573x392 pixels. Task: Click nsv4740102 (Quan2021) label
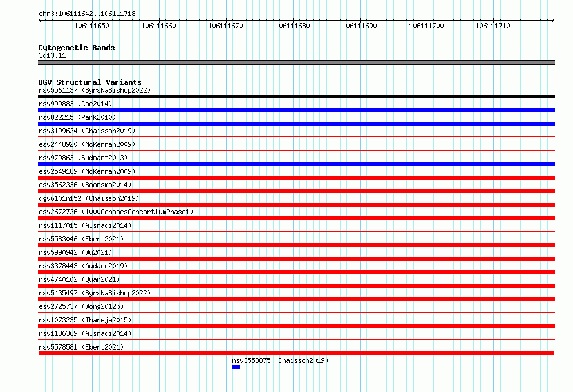(x=79, y=279)
